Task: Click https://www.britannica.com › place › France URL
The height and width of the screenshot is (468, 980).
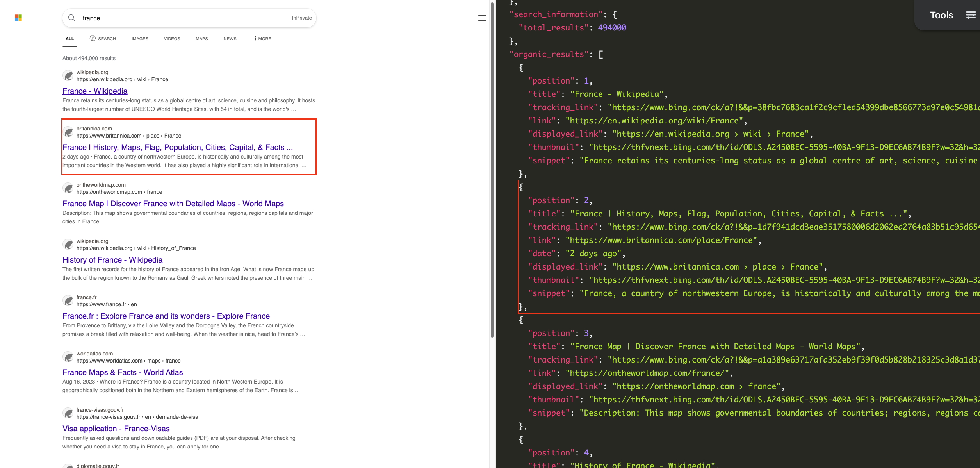Action: [x=129, y=136]
